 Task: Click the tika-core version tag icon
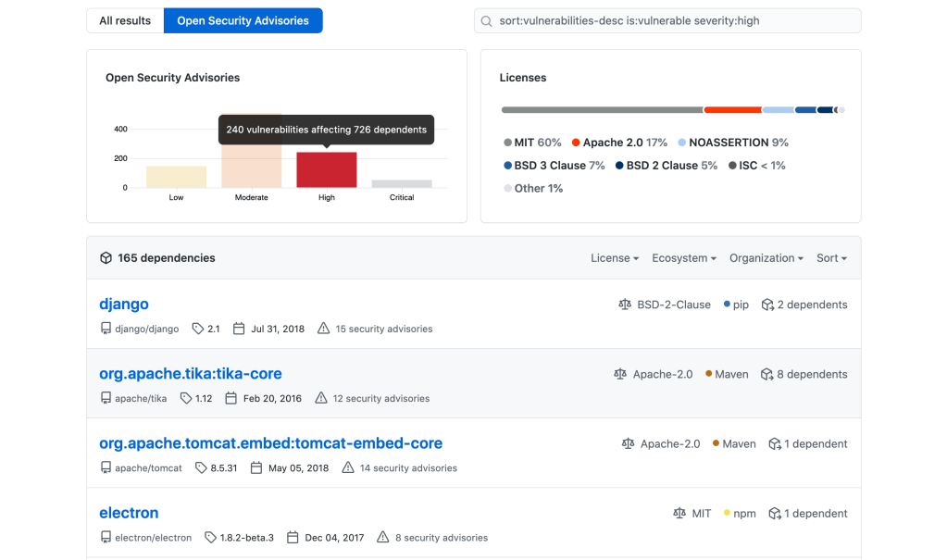tap(186, 398)
